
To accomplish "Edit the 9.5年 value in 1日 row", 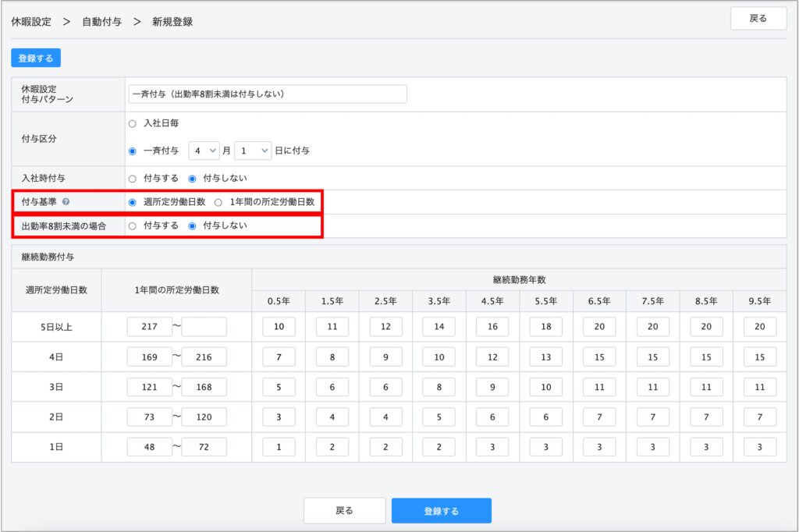I will (759, 447).
